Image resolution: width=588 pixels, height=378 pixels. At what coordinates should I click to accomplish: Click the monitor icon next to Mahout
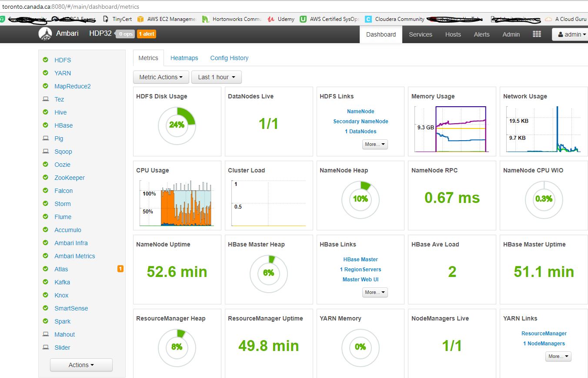point(45,334)
